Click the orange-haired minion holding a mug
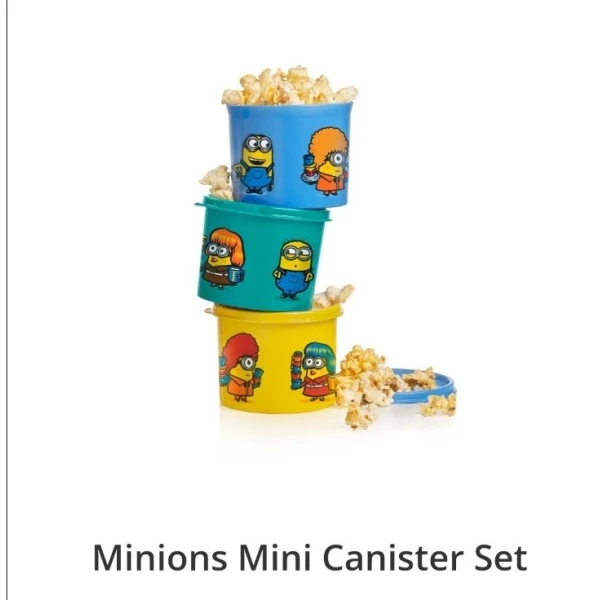The height and width of the screenshot is (600, 600). tap(222, 258)
